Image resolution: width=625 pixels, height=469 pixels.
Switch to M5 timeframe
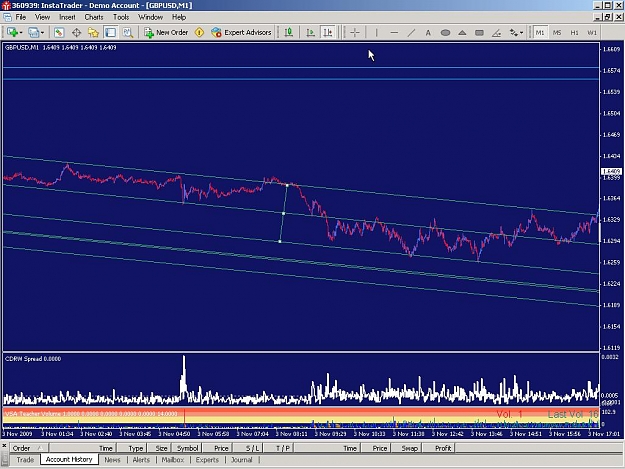click(x=557, y=32)
